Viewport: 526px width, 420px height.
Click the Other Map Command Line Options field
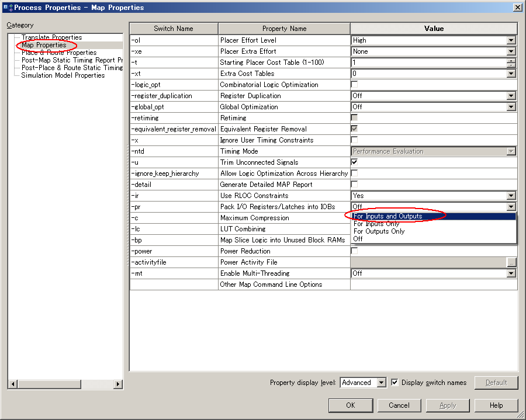[433, 284]
